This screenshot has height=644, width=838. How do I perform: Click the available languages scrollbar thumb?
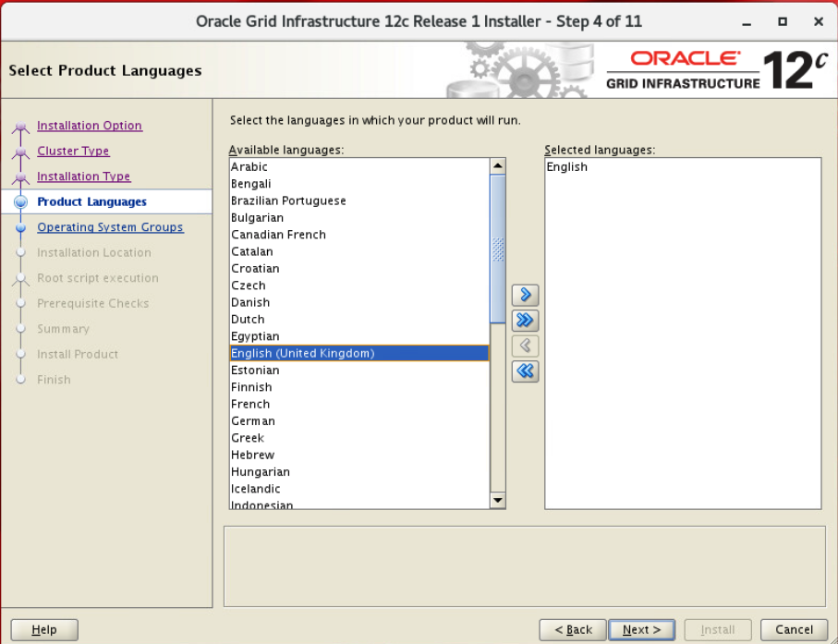pos(498,249)
